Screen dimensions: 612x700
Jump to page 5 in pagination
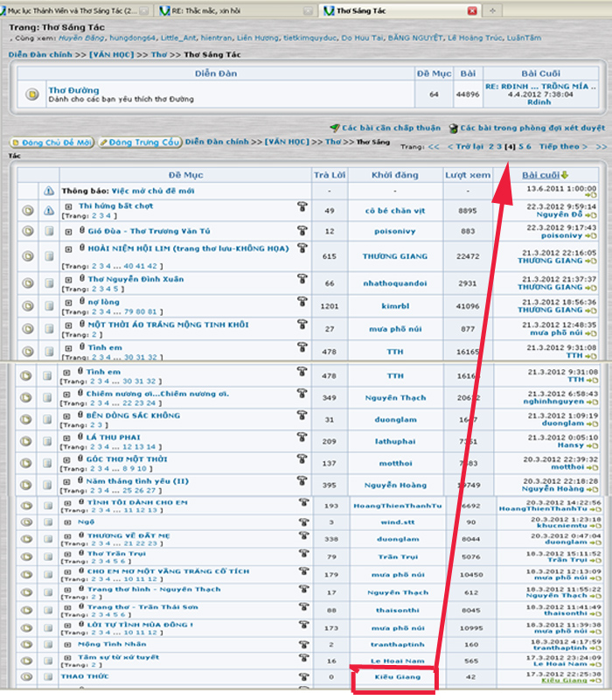[521, 146]
